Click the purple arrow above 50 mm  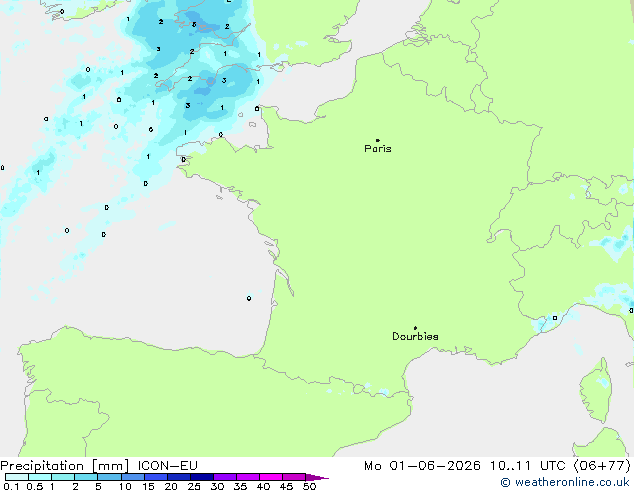[317, 477]
